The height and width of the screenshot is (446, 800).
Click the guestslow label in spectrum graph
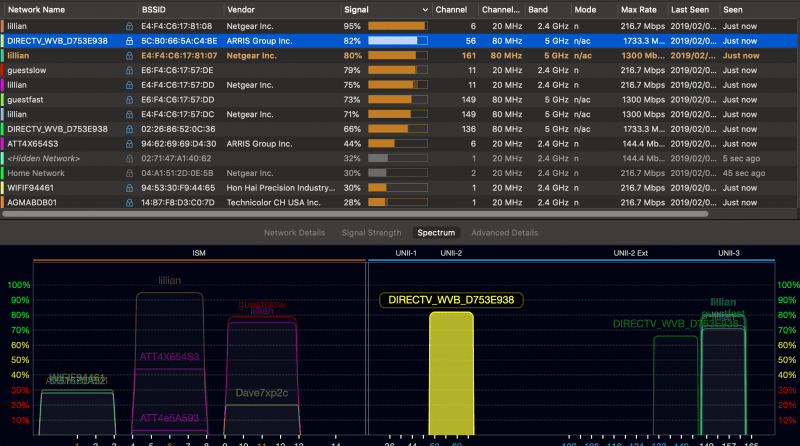point(262,304)
